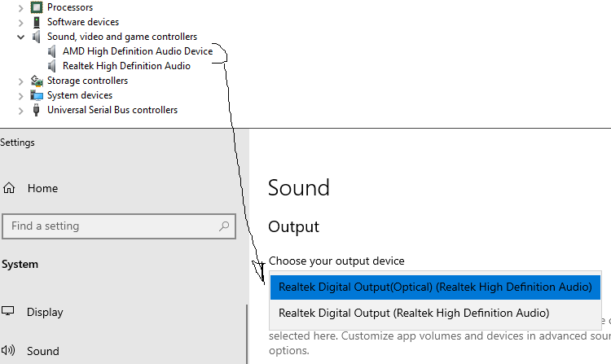Click the Output section heading
Viewport: 611px width, 364px height.
pos(294,226)
